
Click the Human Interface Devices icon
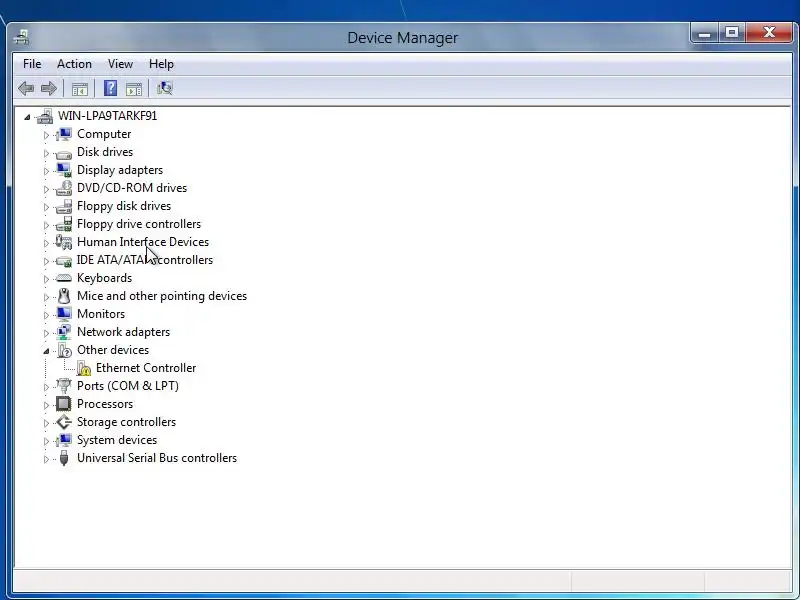coord(64,242)
